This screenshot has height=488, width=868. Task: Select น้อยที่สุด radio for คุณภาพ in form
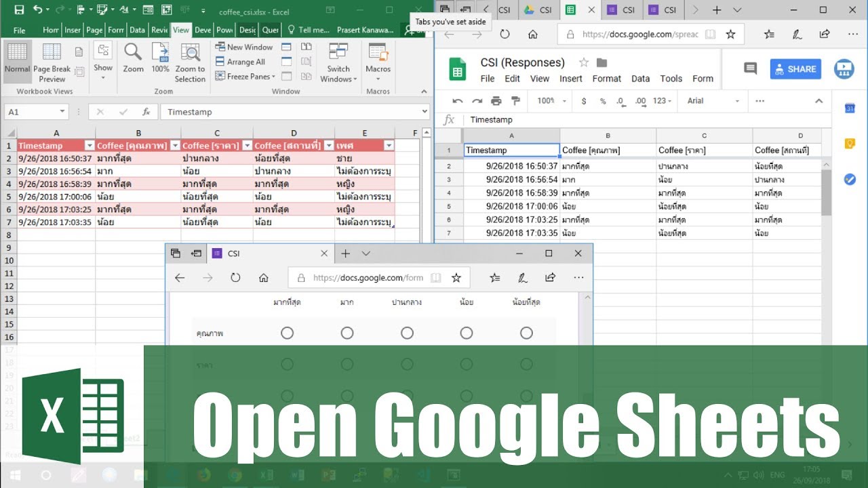click(x=526, y=333)
